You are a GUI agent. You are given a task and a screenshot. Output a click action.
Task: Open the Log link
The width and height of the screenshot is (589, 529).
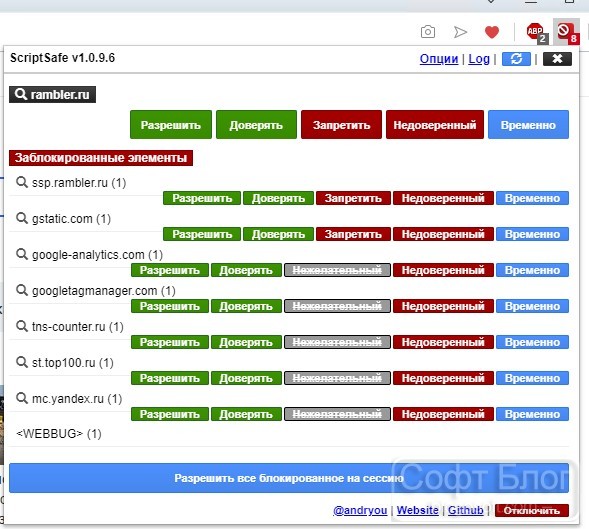(479, 59)
